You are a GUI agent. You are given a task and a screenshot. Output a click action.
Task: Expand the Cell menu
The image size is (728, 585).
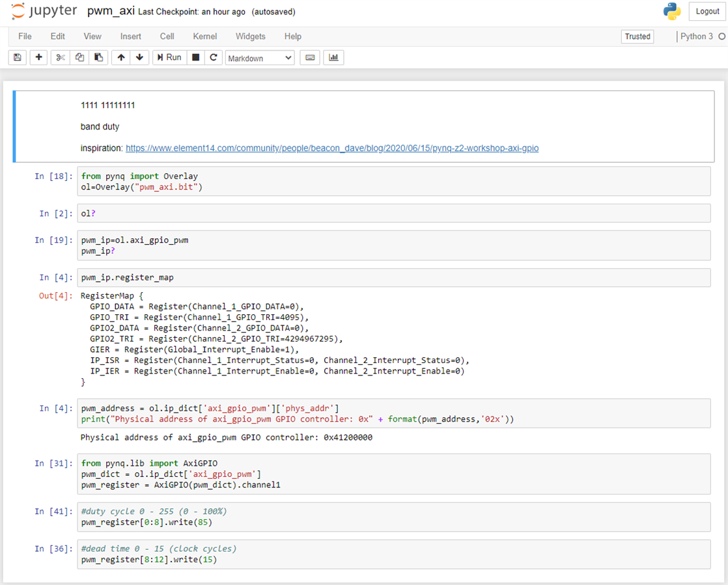(x=167, y=36)
